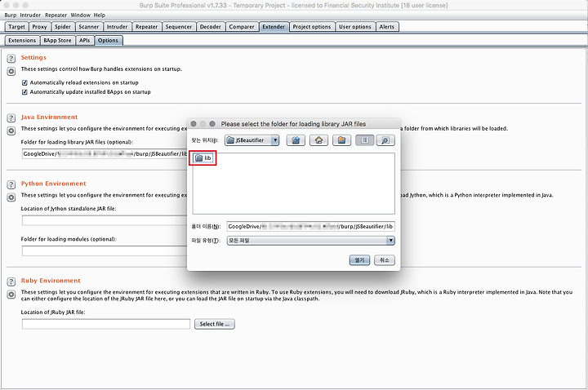Open help icon beside Python Environment
The image size is (588, 390).
[11, 184]
